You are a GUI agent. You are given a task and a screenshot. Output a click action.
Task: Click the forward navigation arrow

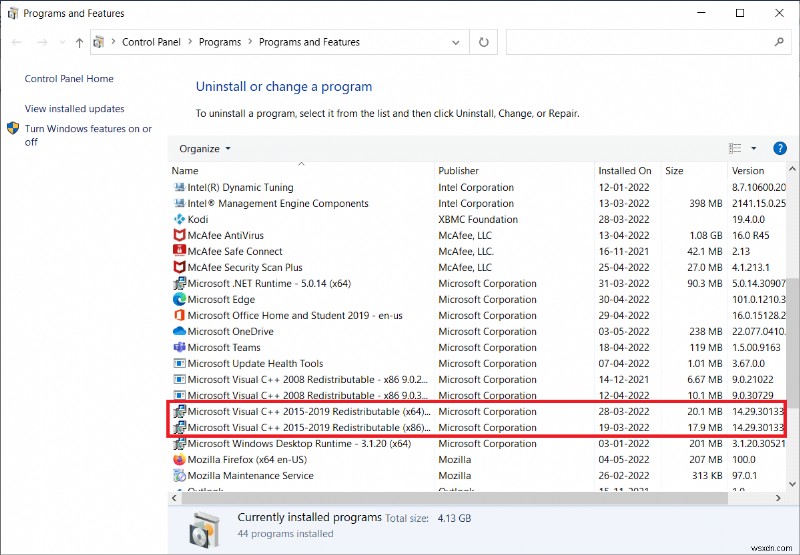click(x=42, y=42)
